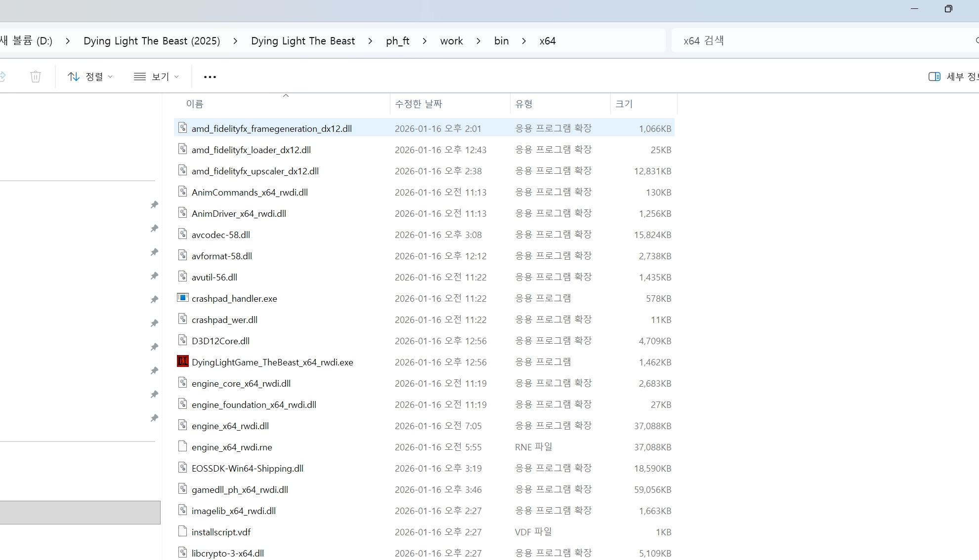Expand chevron after the D: volume breadcrumb
979x560 pixels.
[x=68, y=41]
